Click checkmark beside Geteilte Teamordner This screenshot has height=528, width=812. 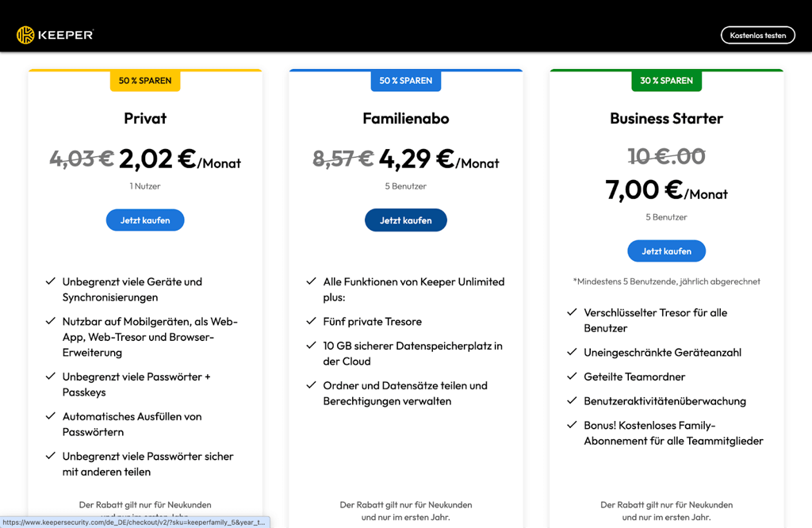click(572, 377)
